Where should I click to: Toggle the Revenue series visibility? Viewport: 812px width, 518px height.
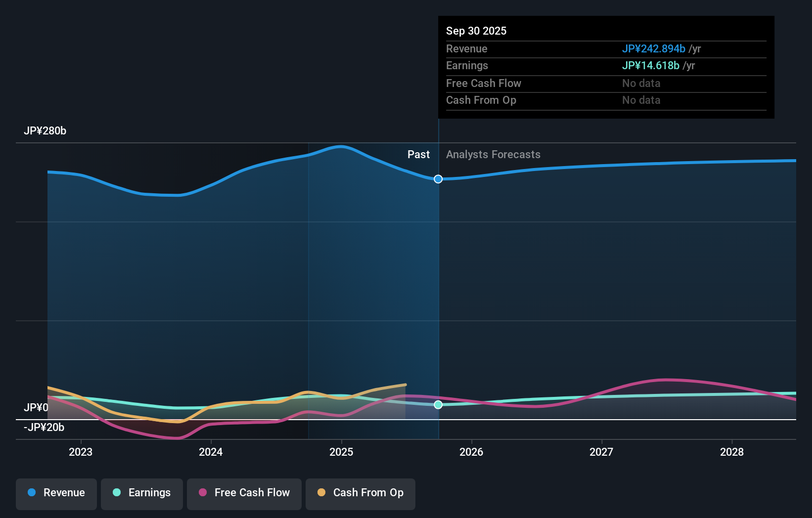tap(56, 493)
